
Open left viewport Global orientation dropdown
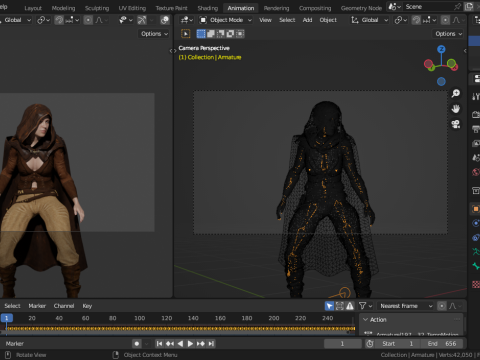point(16,20)
